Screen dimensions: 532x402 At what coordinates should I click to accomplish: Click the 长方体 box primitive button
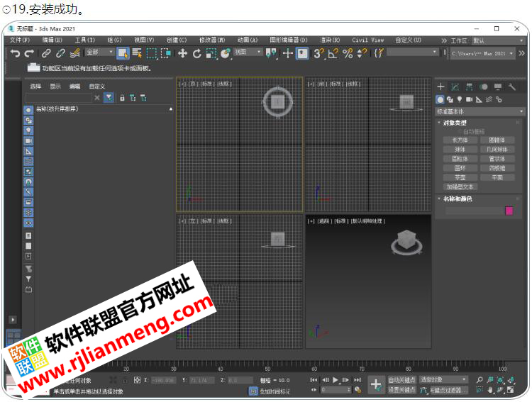point(460,140)
